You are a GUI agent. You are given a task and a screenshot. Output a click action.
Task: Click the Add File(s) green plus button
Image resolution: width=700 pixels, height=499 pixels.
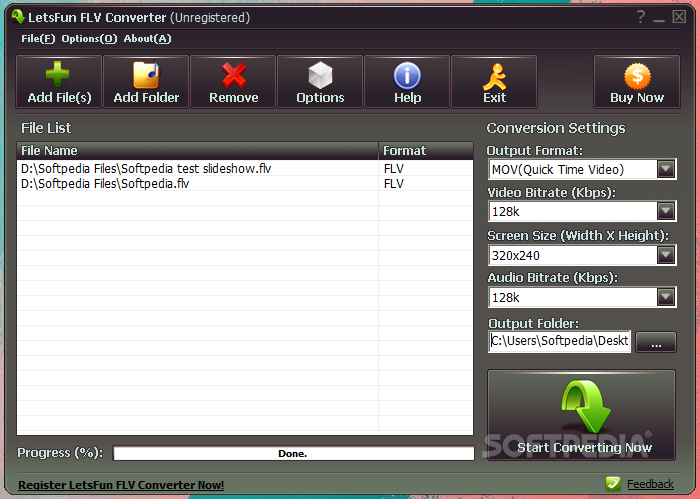59,82
